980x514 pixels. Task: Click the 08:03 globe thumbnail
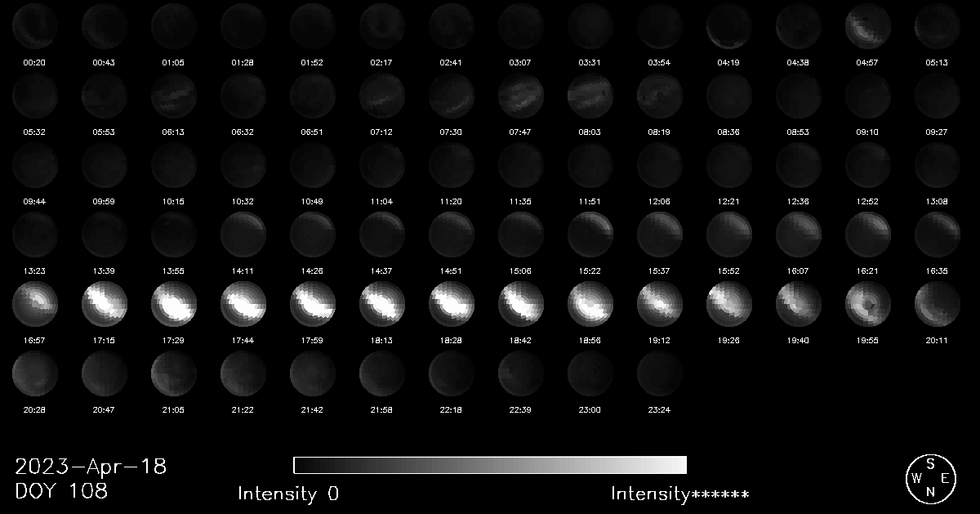590,96
